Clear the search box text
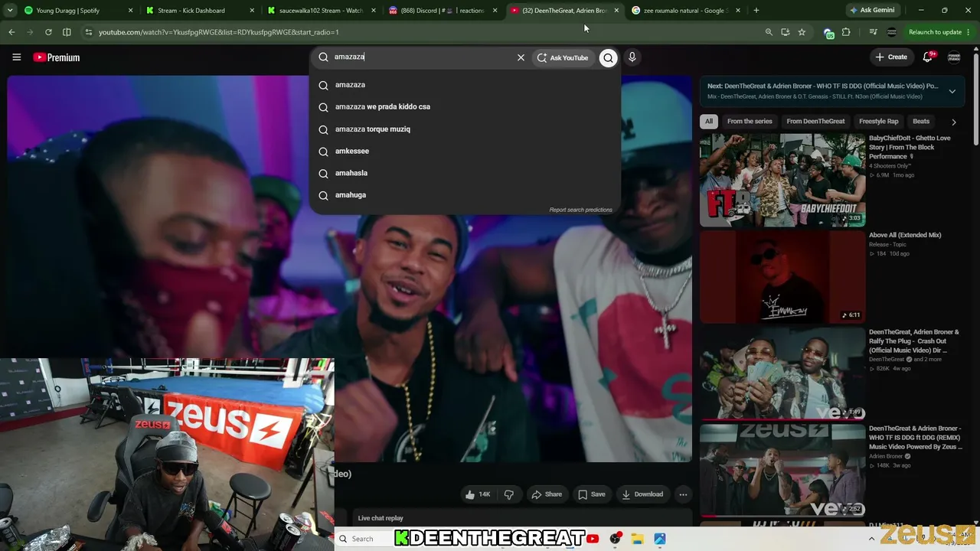 521,57
